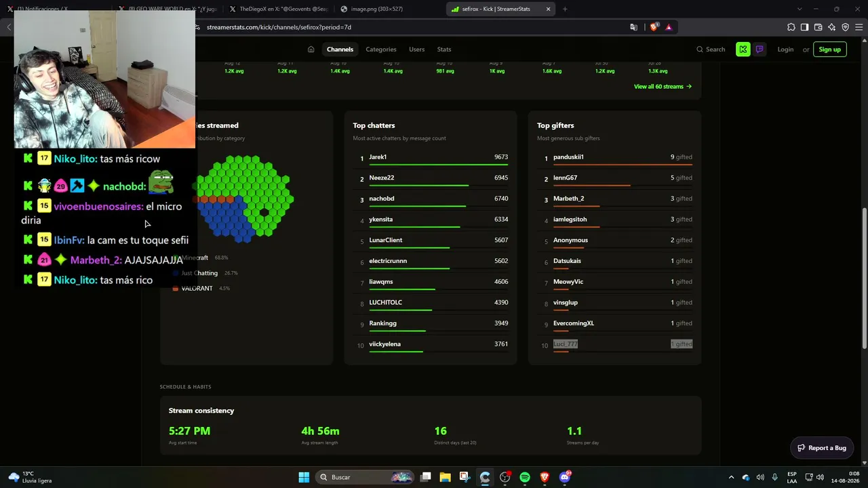Click View all 60 streams link
Screen dimensions: 868x488
[663, 87]
